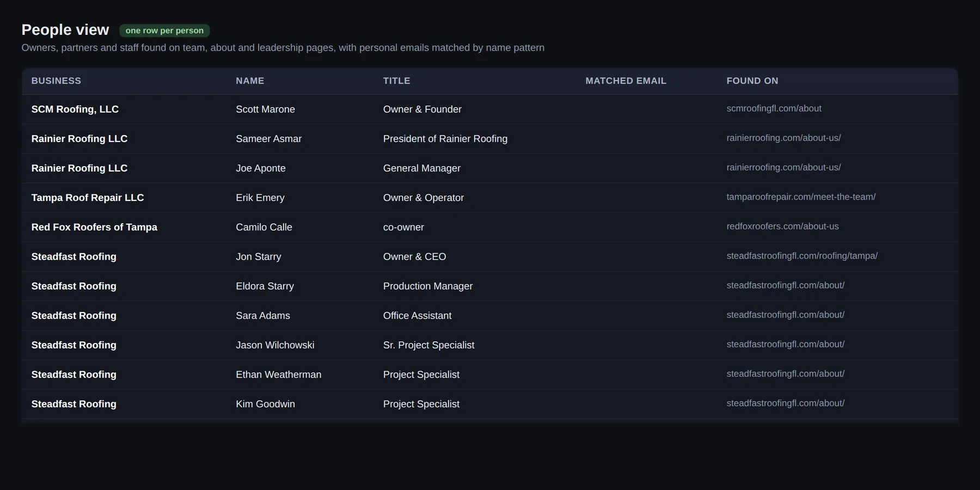The width and height of the screenshot is (980, 490).
Task: Click the name Sara Adams
Action: pos(263,315)
